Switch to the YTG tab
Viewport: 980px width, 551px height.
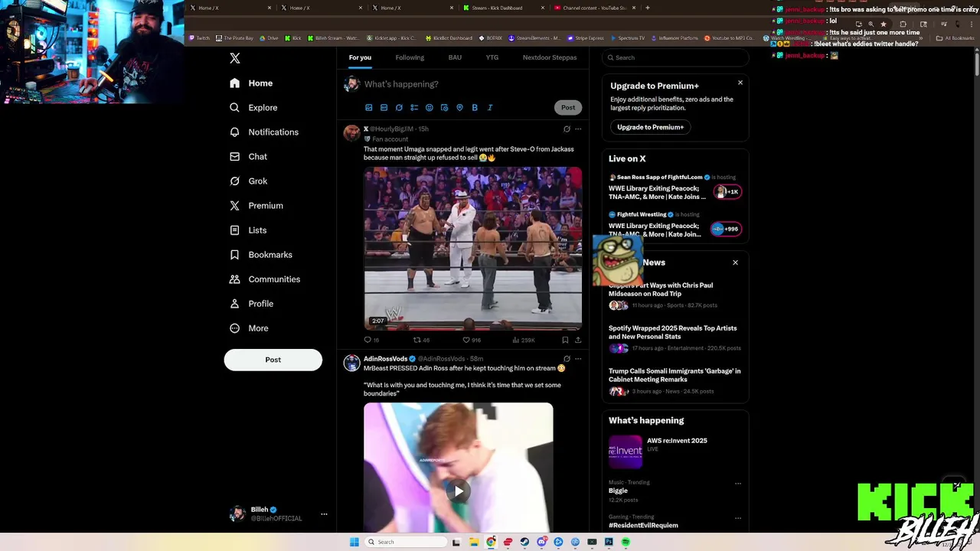(x=492, y=57)
